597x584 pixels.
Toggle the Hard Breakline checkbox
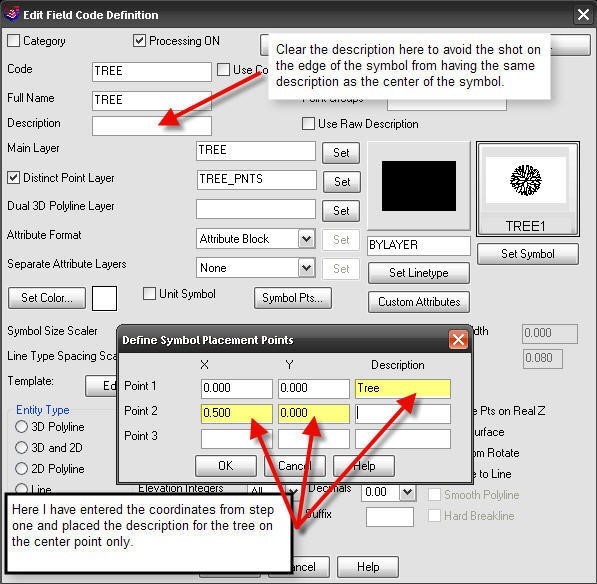click(x=434, y=515)
